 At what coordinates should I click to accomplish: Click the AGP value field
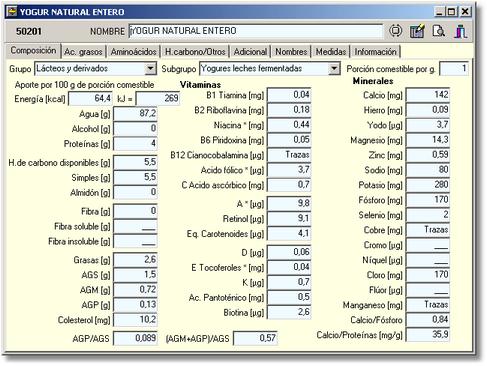135,305
